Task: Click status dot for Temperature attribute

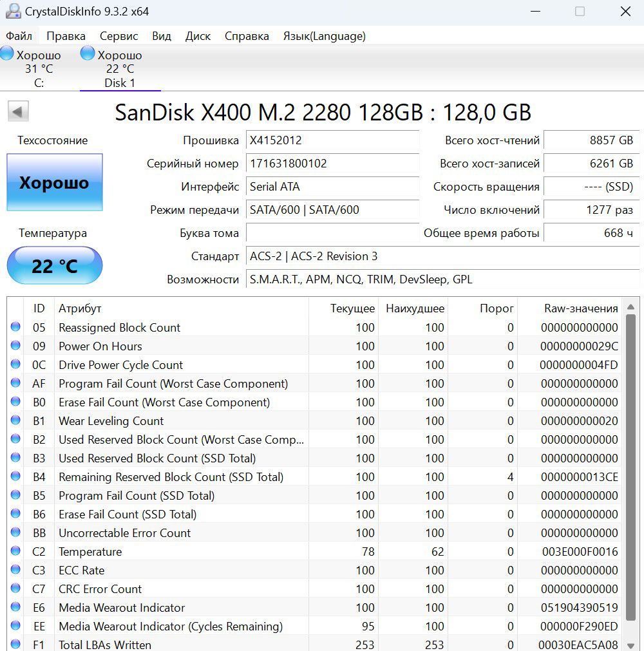Action: click(x=15, y=551)
